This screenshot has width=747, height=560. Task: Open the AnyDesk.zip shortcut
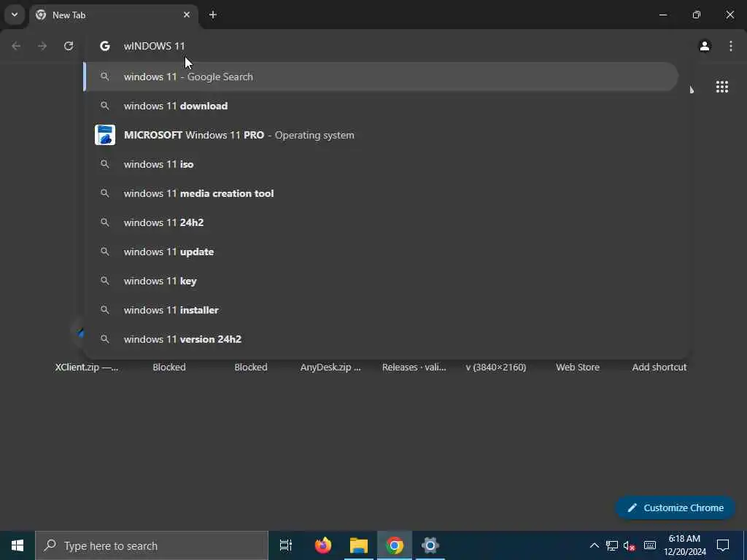(330, 367)
